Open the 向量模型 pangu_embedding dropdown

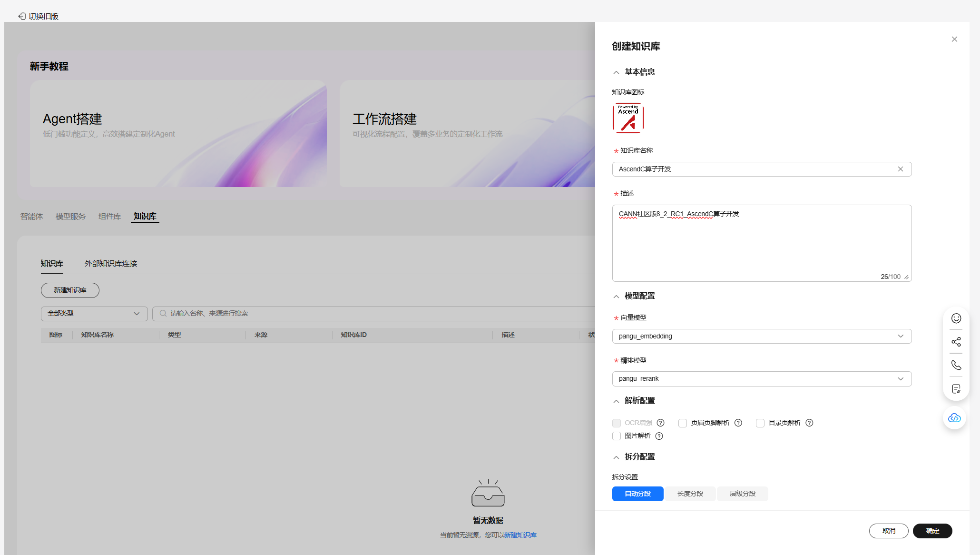[761, 336]
